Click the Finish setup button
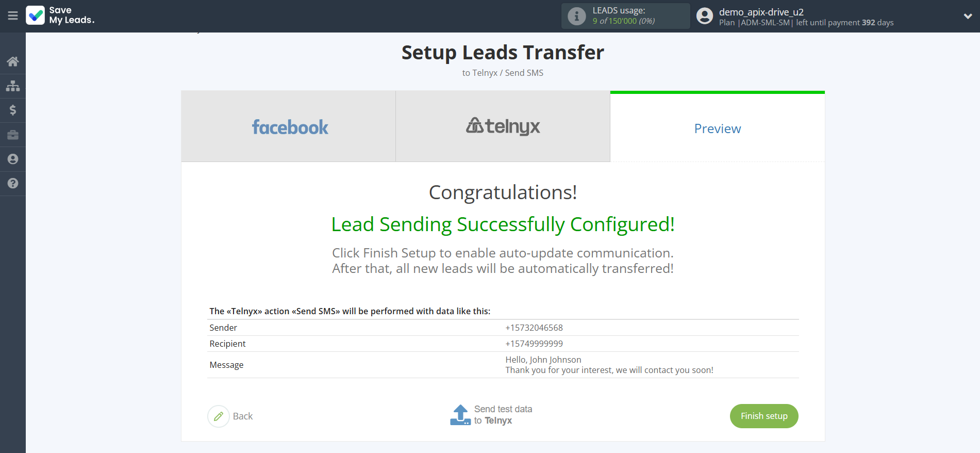This screenshot has height=453, width=980. [763, 416]
